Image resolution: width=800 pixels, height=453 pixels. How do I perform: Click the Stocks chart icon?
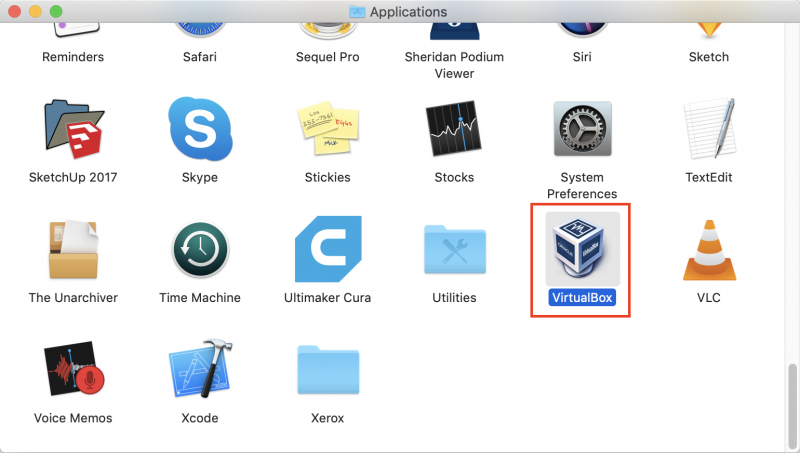[x=454, y=128]
